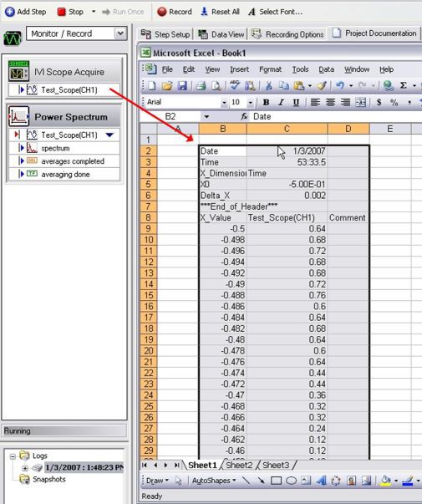Select column E header
The image size is (422, 504).
[x=390, y=129]
